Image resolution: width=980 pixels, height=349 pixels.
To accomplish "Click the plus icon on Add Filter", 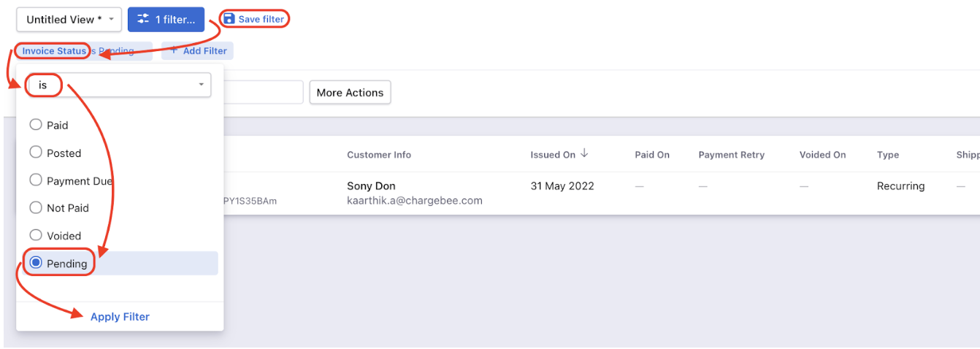I will coord(174,50).
